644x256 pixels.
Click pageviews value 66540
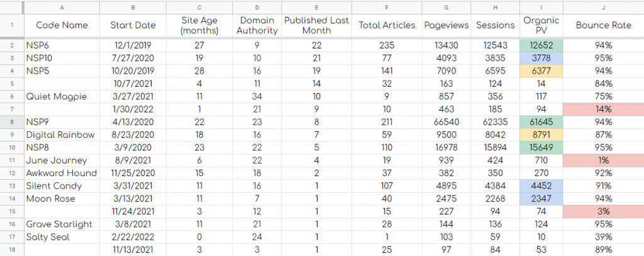(446, 122)
